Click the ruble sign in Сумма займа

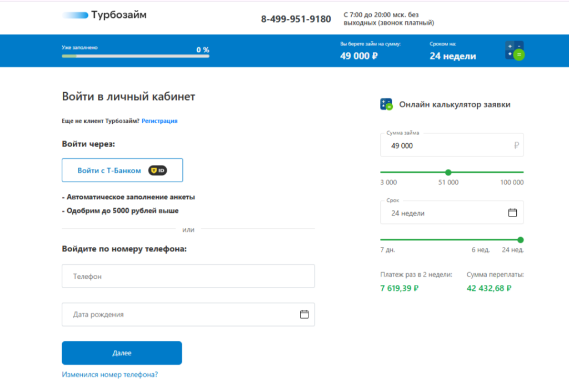click(x=516, y=145)
